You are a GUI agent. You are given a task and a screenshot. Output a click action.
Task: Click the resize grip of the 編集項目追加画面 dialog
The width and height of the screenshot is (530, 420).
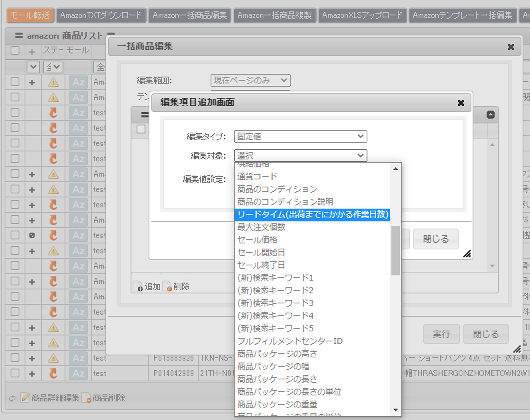pos(467,254)
